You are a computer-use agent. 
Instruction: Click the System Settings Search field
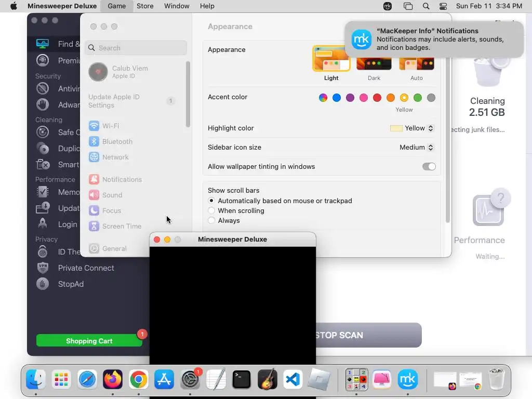point(136,48)
